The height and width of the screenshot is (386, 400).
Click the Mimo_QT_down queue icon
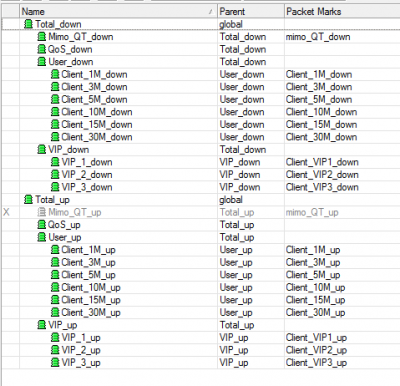tap(41, 37)
